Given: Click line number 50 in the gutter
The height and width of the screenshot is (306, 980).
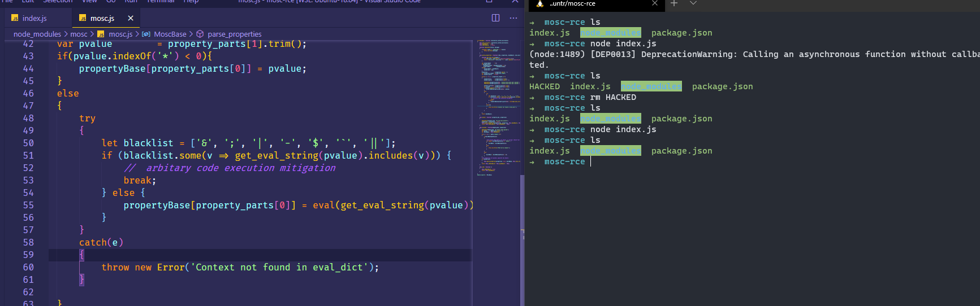Looking at the screenshot, I should point(28,143).
